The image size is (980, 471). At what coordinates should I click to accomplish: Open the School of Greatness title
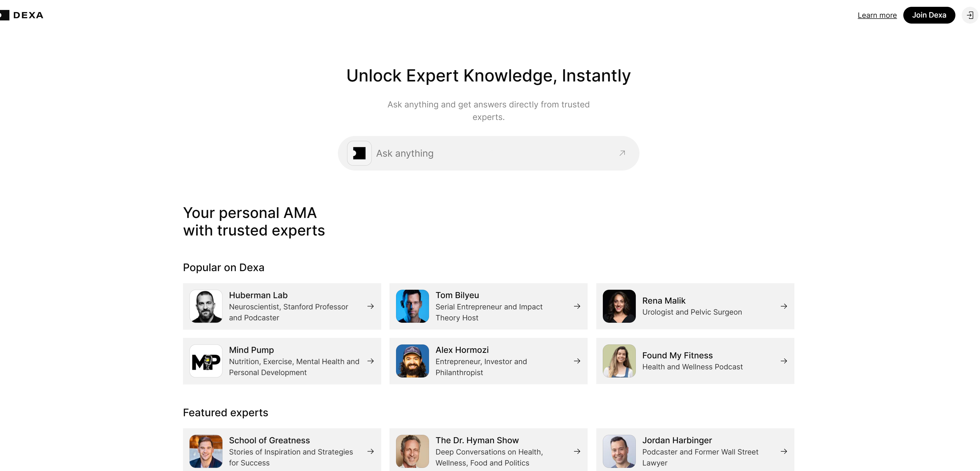click(269, 440)
